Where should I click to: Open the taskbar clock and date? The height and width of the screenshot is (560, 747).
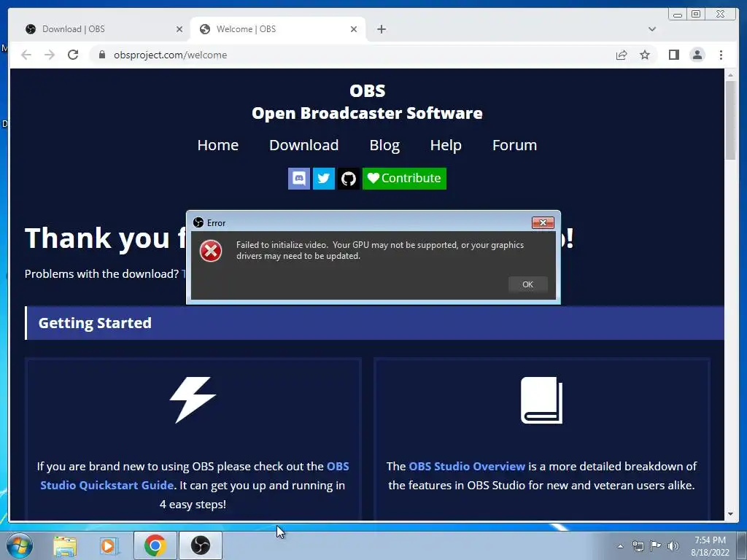point(710,546)
